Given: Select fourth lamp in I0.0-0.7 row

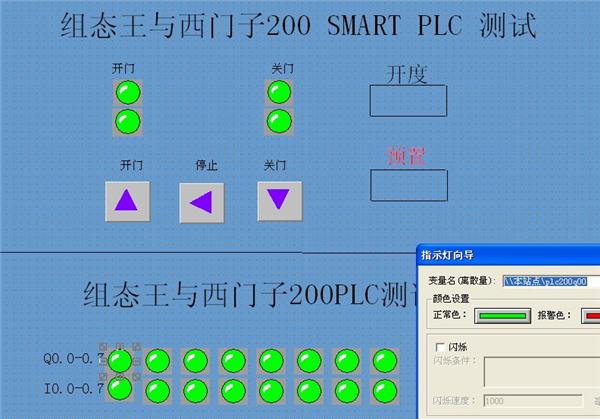Looking at the screenshot, I should [233, 391].
